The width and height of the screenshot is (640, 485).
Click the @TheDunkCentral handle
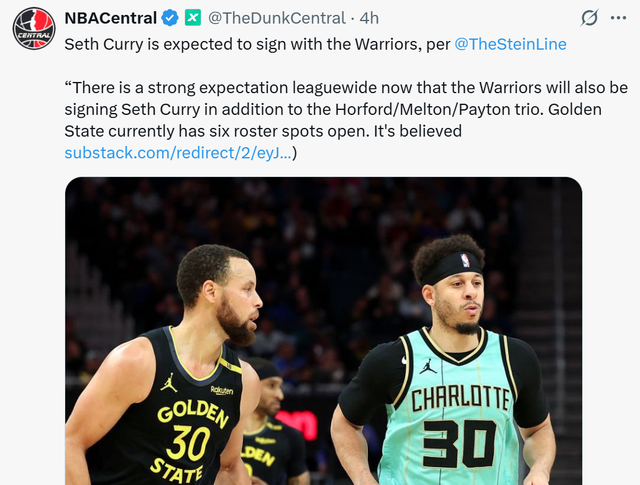275,18
